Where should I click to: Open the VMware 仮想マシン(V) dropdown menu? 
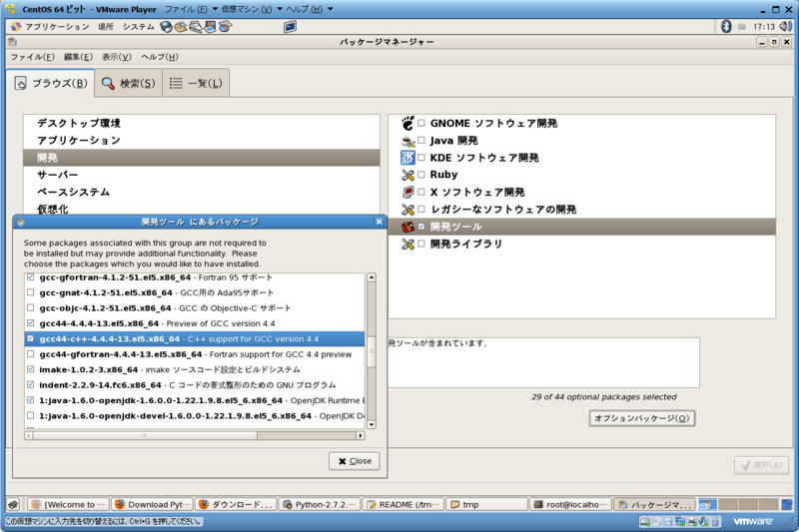[252, 9]
